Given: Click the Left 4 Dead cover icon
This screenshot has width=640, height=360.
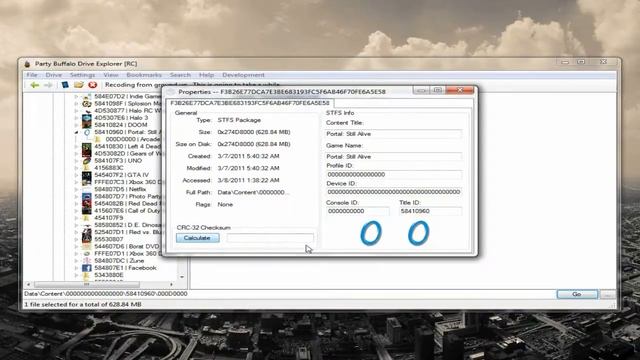Looking at the screenshot, I should point(87,147).
